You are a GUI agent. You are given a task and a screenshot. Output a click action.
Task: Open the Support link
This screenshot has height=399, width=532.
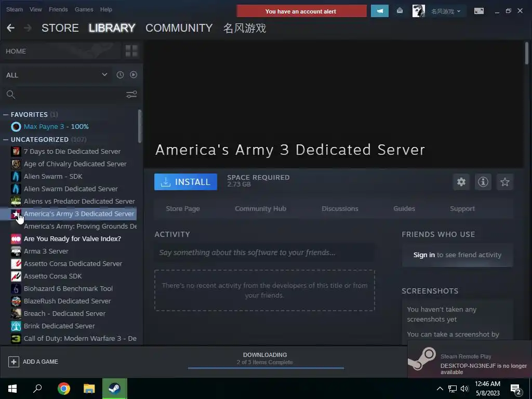pos(462,209)
